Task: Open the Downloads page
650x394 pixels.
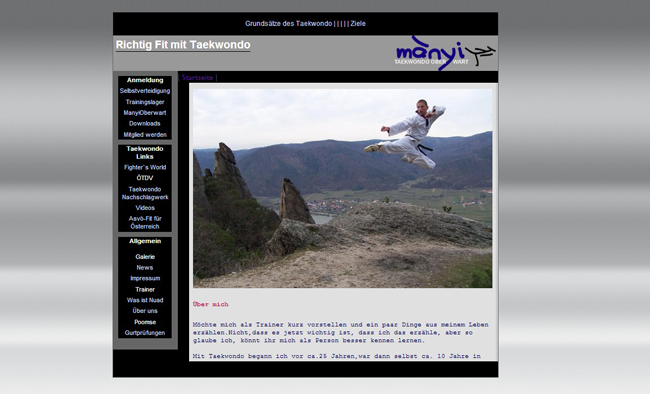Action: tap(145, 124)
